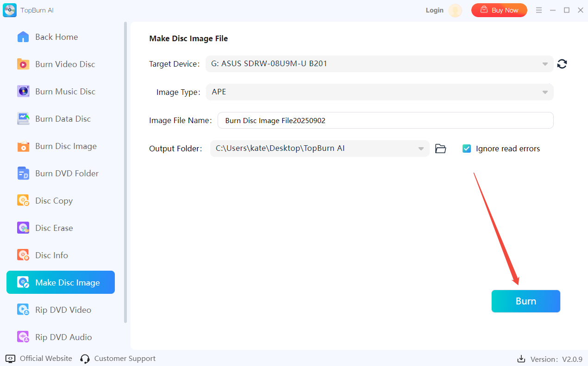This screenshot has width=588, height=366.
Task: Click the Image File Name text field
Action: point(385,120)
